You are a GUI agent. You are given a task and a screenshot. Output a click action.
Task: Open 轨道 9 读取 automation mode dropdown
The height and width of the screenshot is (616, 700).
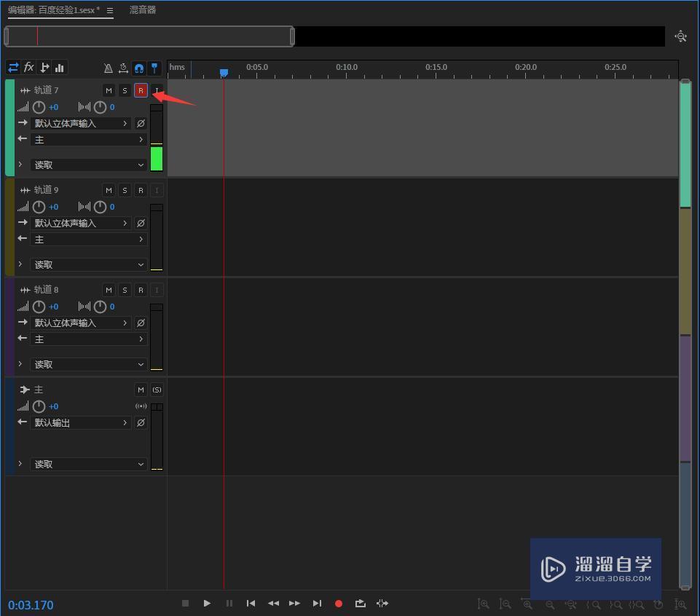89,265
